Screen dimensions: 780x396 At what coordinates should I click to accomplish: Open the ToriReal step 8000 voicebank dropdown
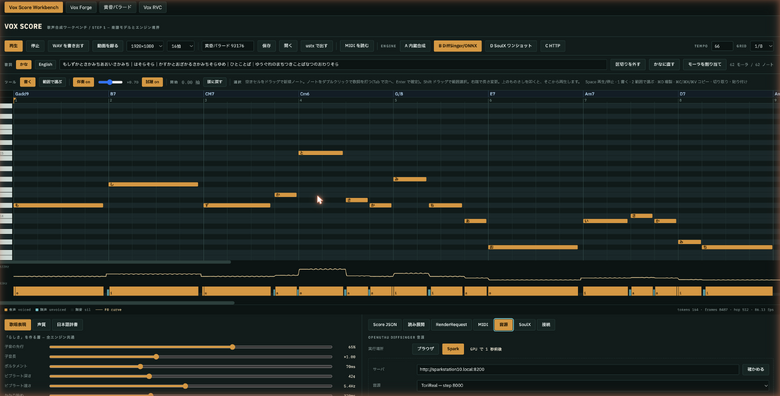coord(593,386)
